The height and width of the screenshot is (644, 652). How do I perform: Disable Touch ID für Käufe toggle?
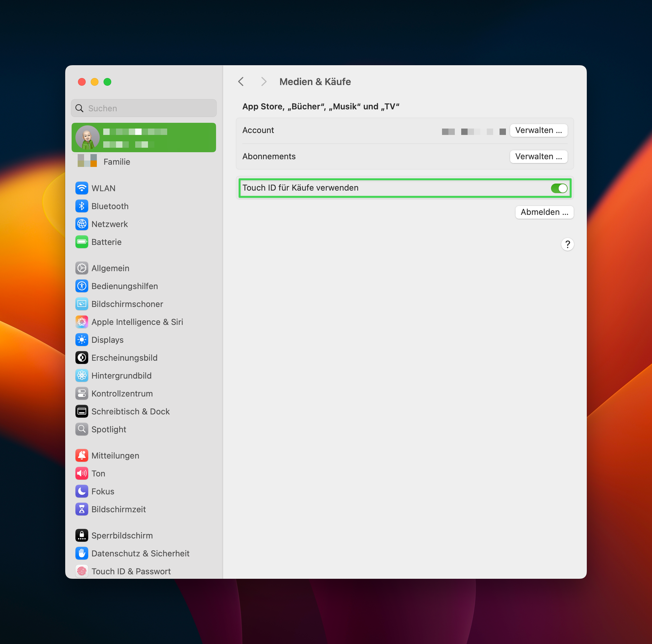[559, 188]
